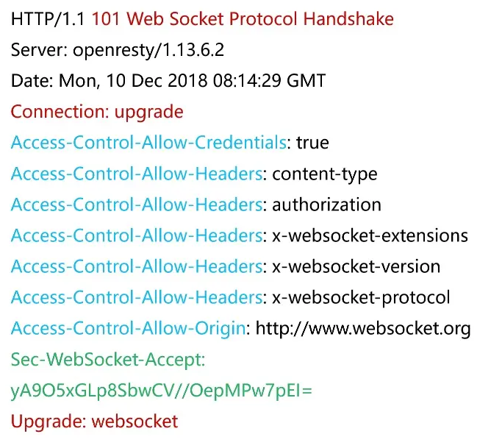
Task: Click the Date header line with GMT
Action: (168, 80)
